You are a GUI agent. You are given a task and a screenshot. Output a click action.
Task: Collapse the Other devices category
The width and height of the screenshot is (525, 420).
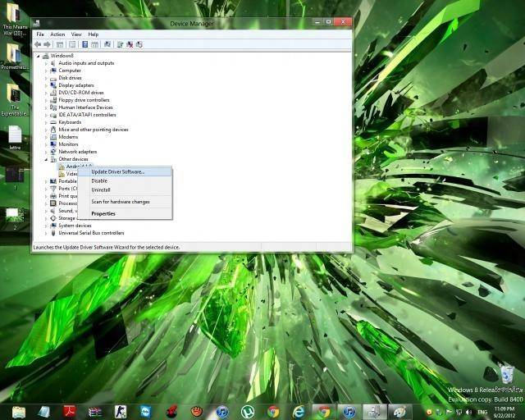[46, 159]
